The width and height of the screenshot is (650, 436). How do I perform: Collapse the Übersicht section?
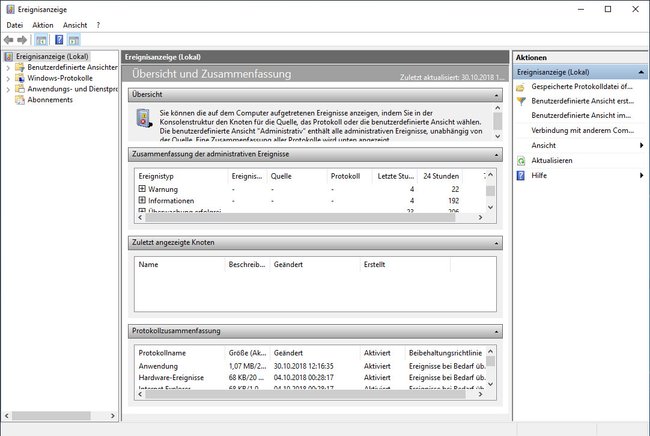click(x=496, y=95)
